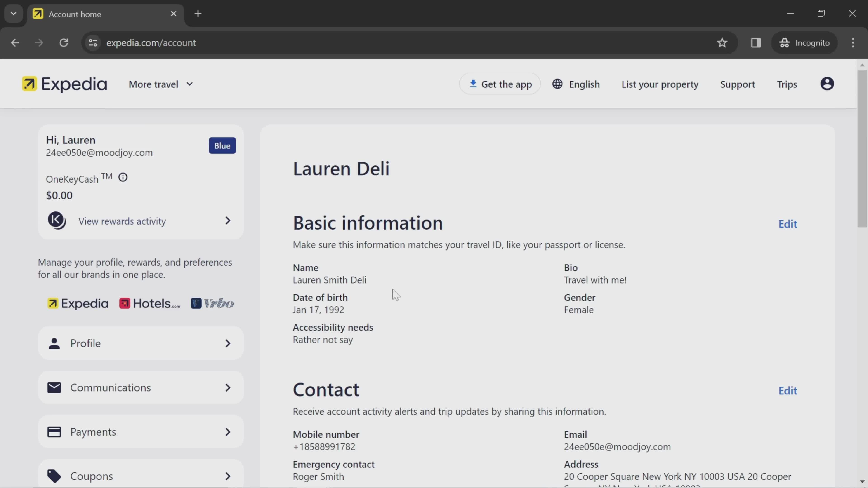Image resolution: width=868 pixels, height=488 pixels.
Task: Open the account user avatar icon
Action: pyautogui.click(x=827, y=84)
